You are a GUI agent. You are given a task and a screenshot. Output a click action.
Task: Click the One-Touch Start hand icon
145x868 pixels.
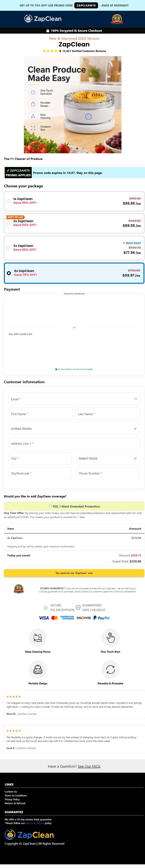point(110,637)
